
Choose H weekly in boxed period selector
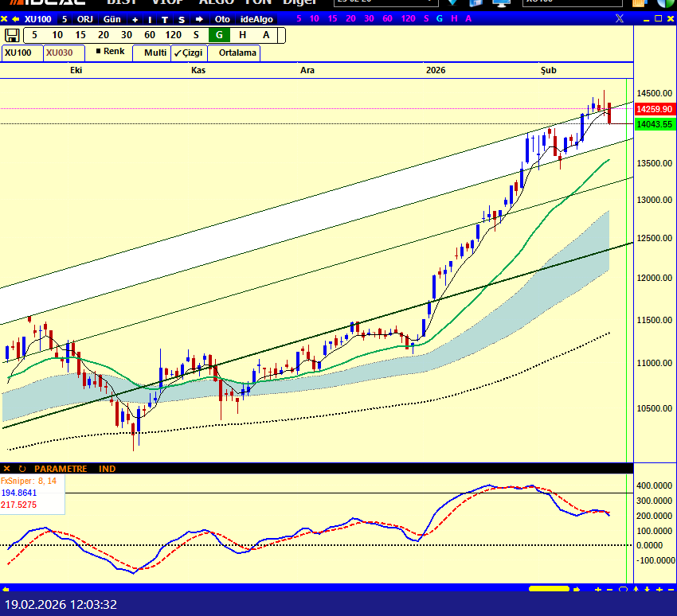coord(243,35)
